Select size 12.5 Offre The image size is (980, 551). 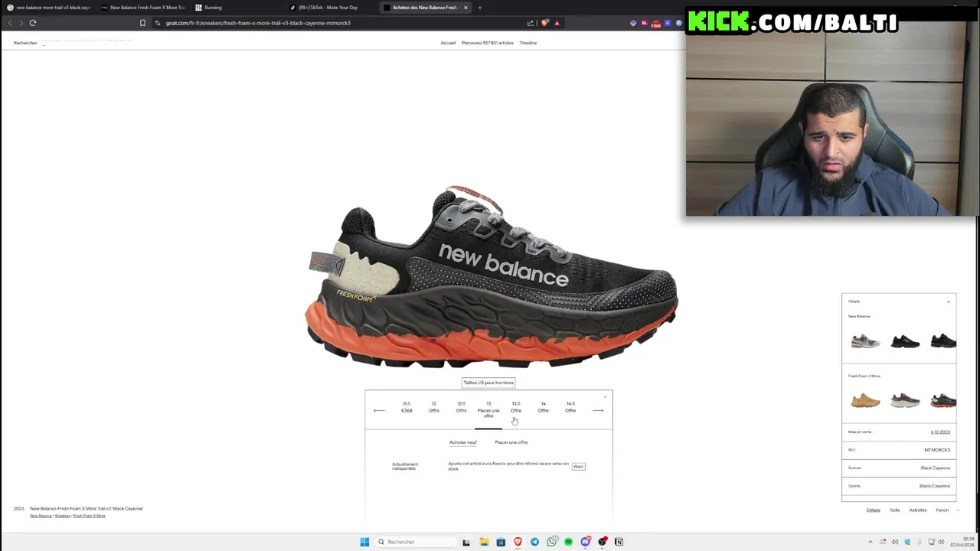[x=461, y=407]
